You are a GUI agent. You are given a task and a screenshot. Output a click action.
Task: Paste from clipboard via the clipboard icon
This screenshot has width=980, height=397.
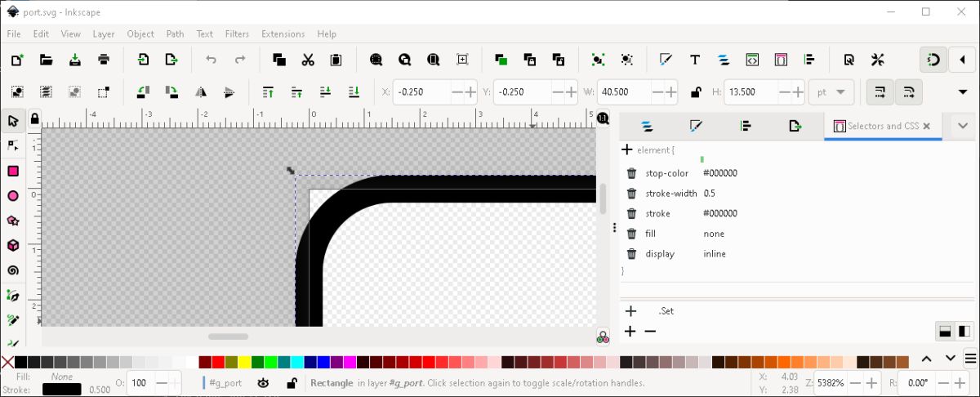click(336, 60)
